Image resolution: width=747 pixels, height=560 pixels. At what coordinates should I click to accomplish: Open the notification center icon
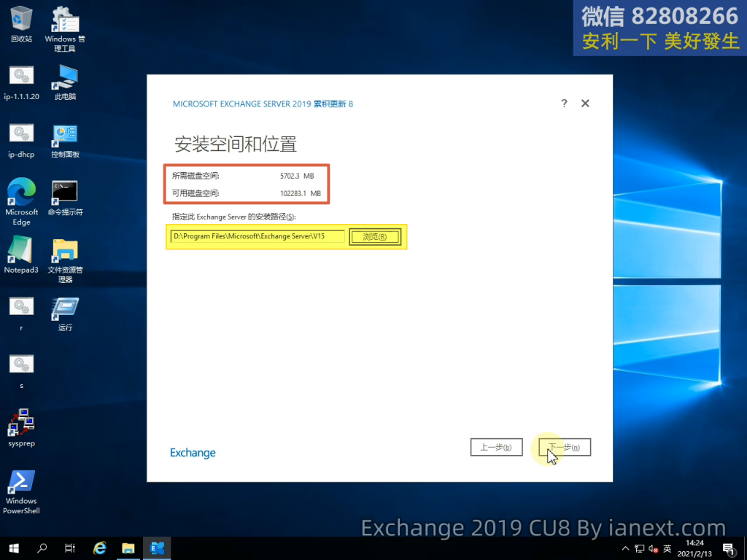click(x=728, y=548)
